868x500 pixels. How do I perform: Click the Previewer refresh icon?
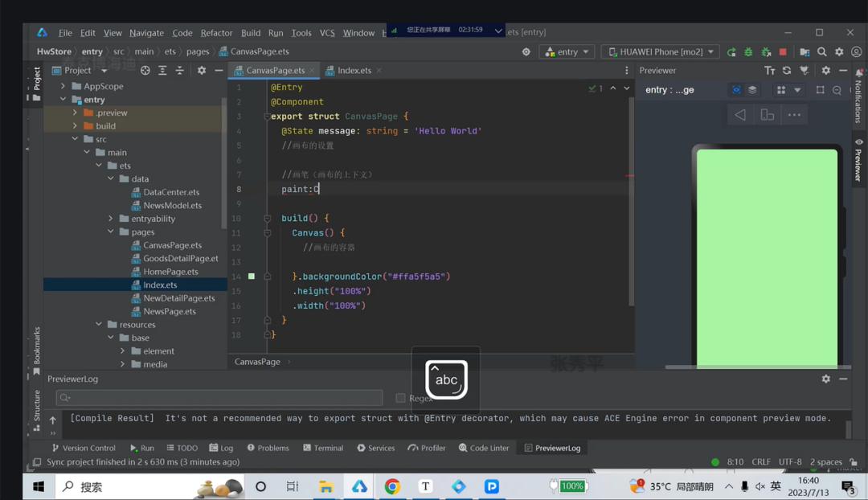click(787, 71)
